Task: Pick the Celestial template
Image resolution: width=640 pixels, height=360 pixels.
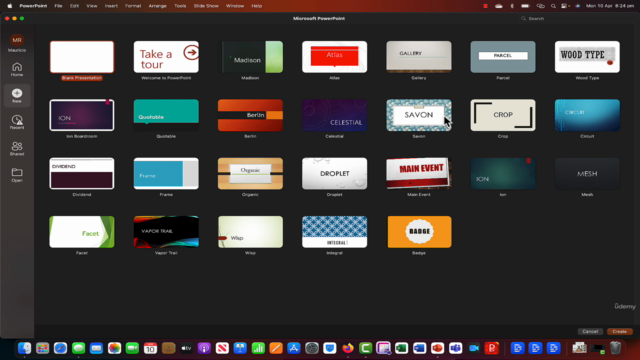Action: pyautogui.click(x=334, y=115)
